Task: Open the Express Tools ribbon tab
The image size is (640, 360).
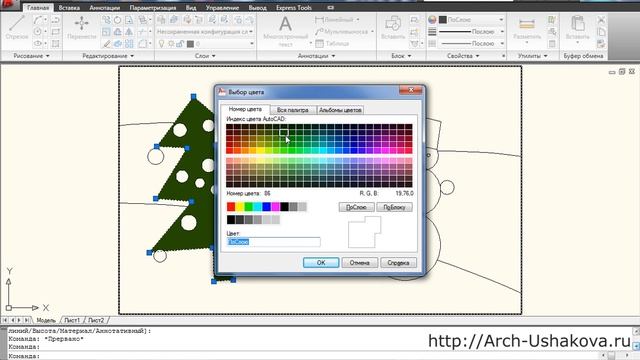Action: point(293,7)
